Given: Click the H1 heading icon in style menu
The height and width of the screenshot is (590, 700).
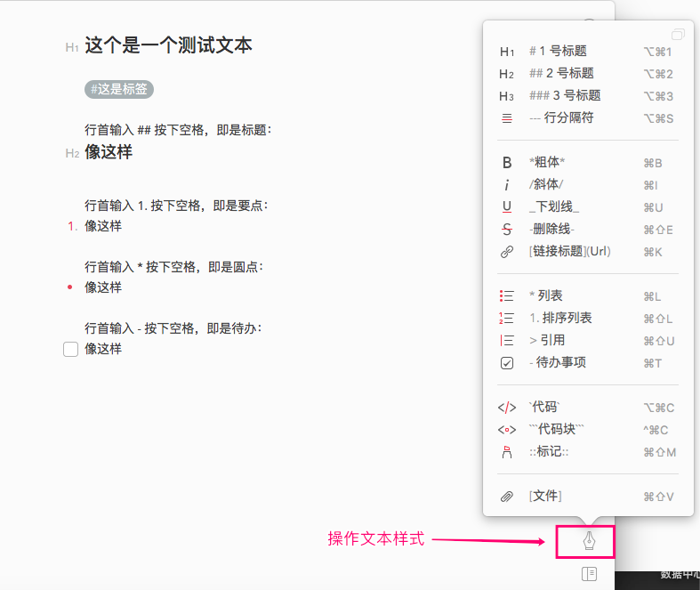Looking at the screenshot, I should pos(507,52).
